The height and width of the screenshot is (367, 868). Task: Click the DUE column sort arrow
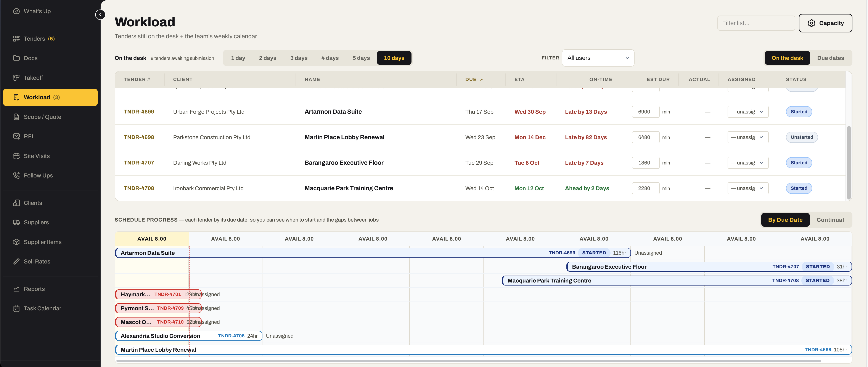coord(482,80)
